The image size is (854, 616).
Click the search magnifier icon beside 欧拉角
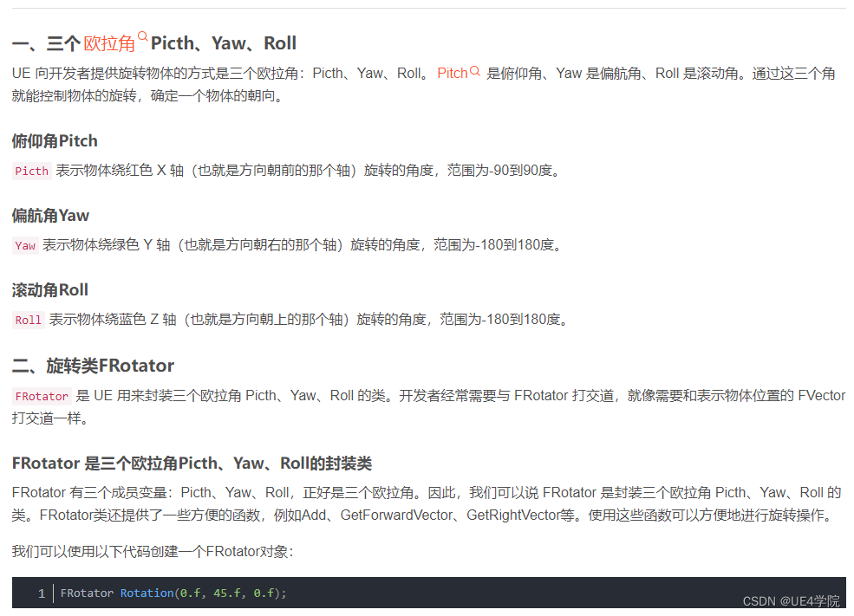click(x=141, y=36)
